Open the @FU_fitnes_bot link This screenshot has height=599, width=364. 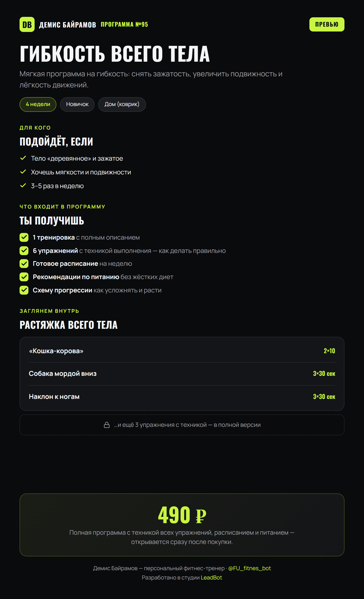pyautogui.click(x=249, y=568)
